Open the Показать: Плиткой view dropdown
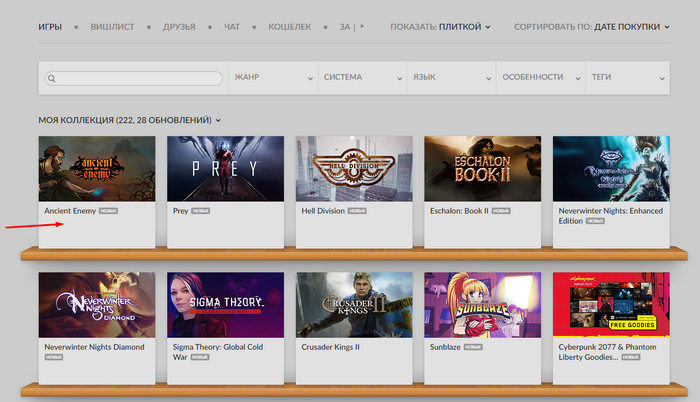The image size is (700, 402). (x=440, y=27)
